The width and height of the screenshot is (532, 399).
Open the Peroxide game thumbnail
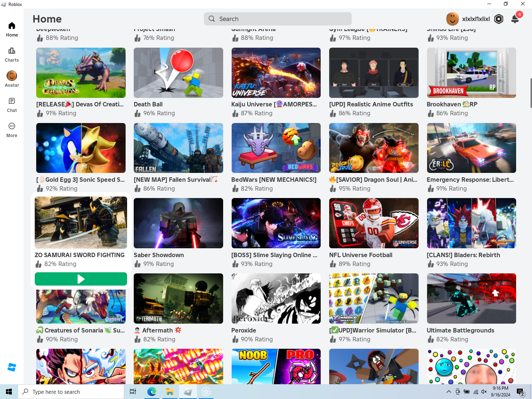tap(276, 299)
